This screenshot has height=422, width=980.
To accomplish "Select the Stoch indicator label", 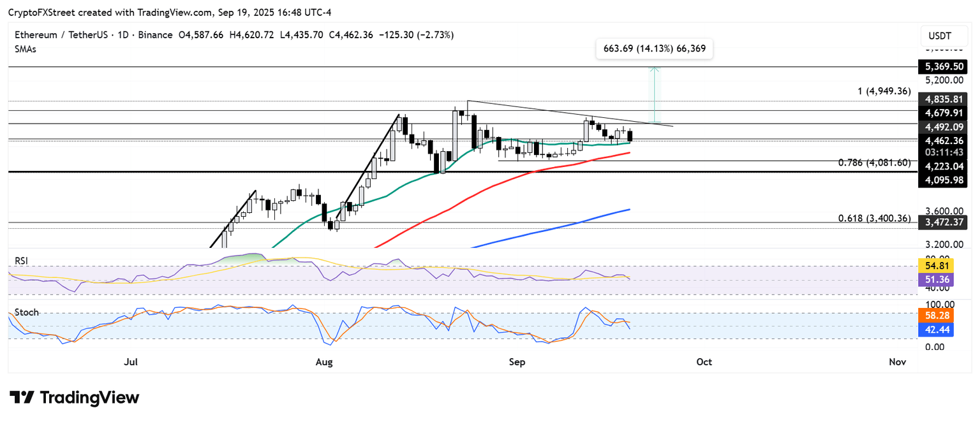I will [27, 312].
